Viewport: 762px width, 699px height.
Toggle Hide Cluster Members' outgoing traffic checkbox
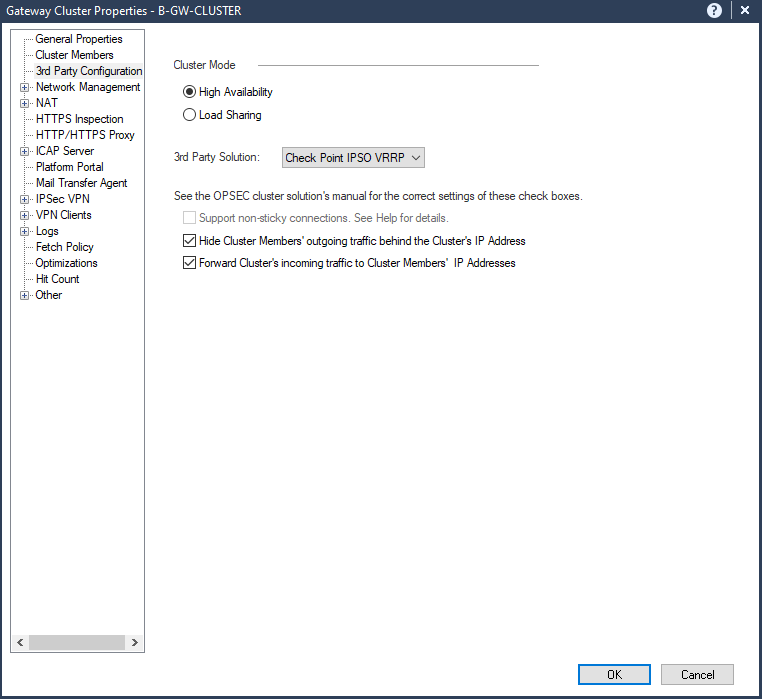coord(190,241)
